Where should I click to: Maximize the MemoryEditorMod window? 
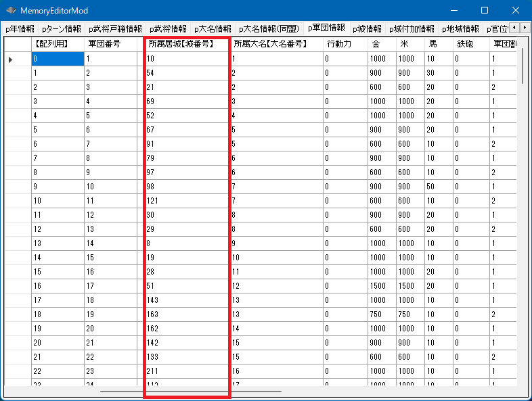pos(484,11)
